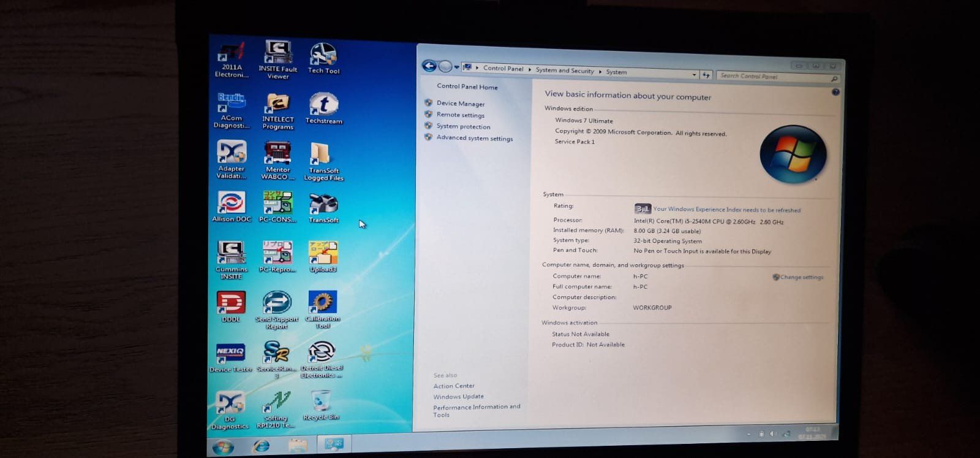Open the DDDL desktop shortcut

click(231, 303)
